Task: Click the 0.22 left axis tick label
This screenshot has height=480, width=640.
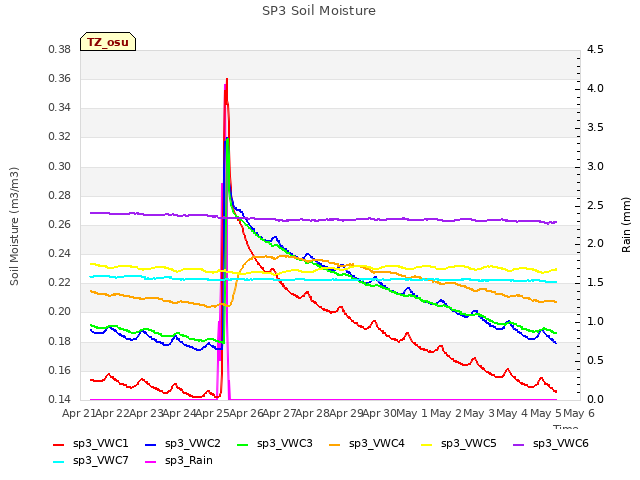Action: (60, 283)
